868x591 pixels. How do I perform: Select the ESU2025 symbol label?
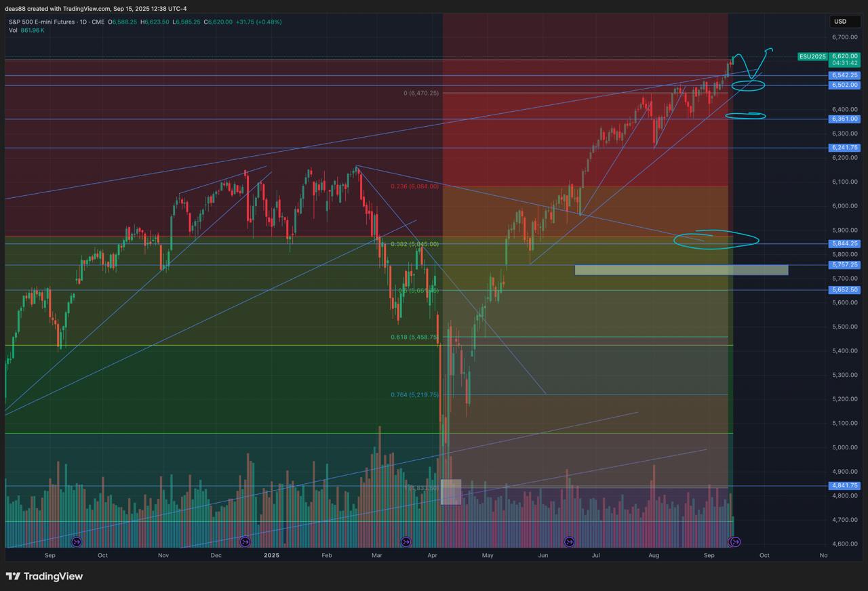pyautogui.click(x=813, y=57)
